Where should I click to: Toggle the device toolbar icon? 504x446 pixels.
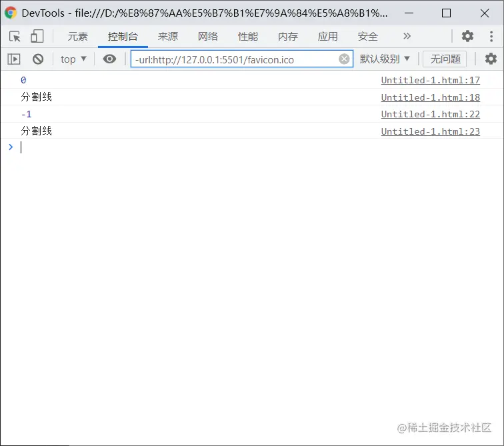click(x=37, y=36)
